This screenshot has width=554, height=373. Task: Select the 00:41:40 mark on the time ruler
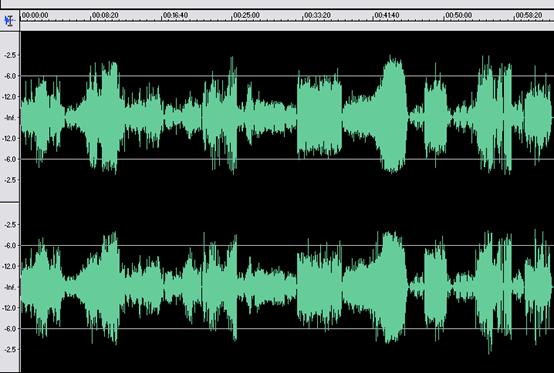[x=387, y=15]
